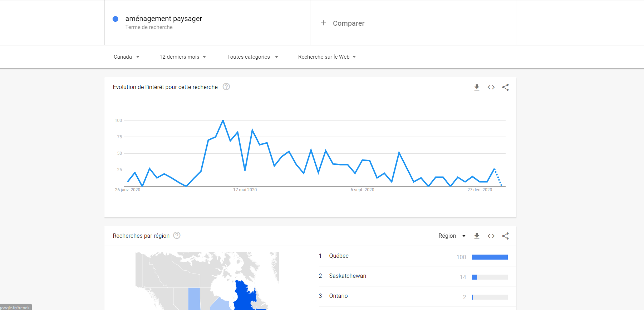Open embed code for region searches
This screenshot has height=310, width=644.
coord(491,236)
